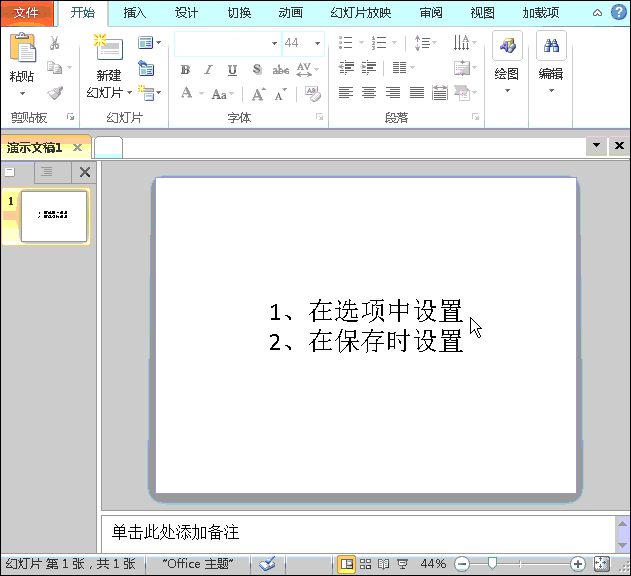Switch to the 幻灯片放映 ribbon tab

(x=361, y=13)
